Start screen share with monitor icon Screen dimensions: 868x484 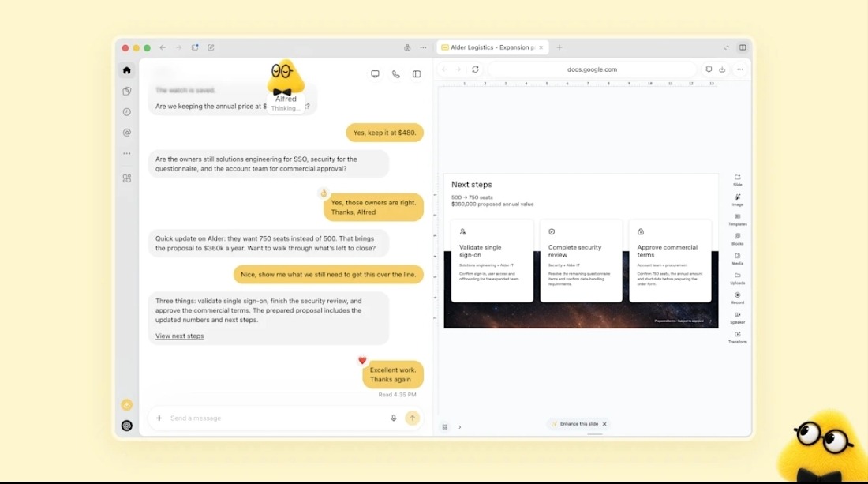(376, 74)
